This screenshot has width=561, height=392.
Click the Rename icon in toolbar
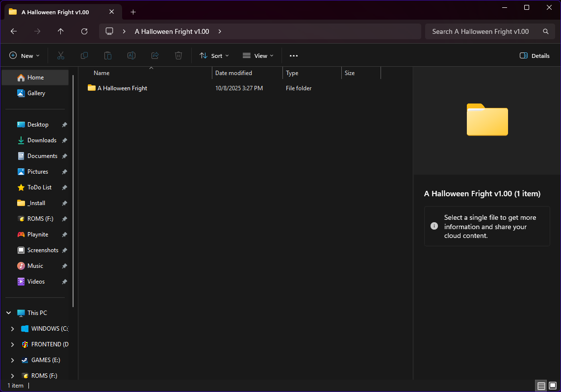(131, 56)
